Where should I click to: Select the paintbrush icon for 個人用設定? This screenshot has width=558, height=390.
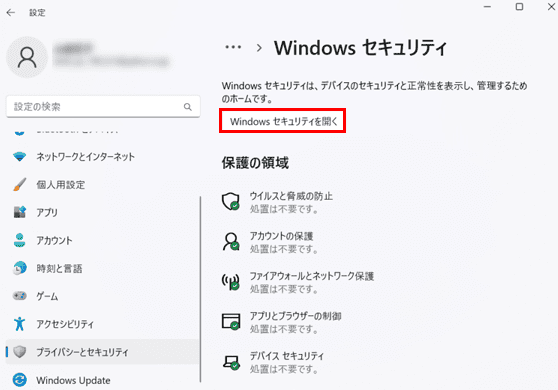[x=20, y=184]
